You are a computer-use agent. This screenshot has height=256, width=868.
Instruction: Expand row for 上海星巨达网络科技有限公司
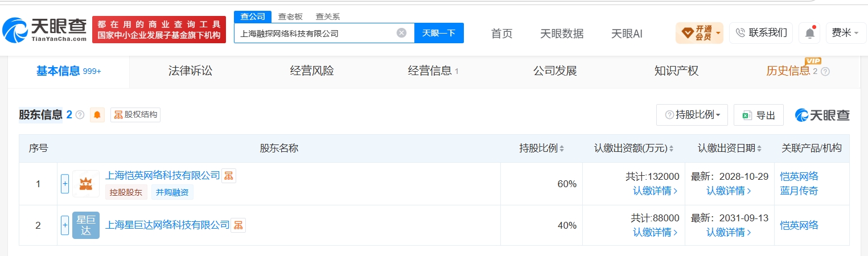click(65, 225)
